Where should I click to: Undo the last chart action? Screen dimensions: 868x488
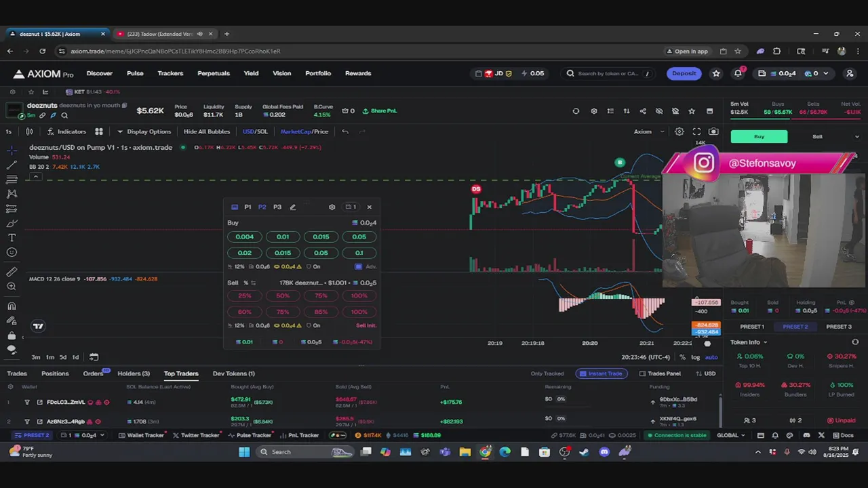(x=345, y=131)
